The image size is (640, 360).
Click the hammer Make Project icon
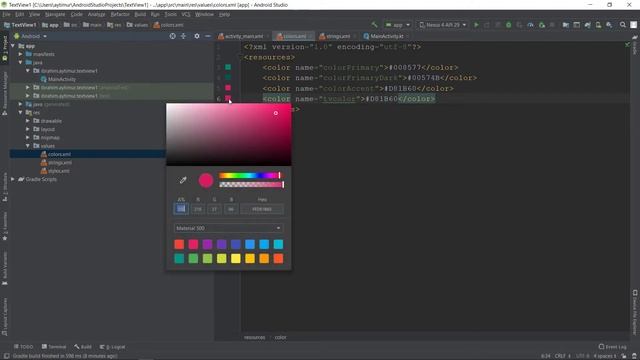click(374, 25)
